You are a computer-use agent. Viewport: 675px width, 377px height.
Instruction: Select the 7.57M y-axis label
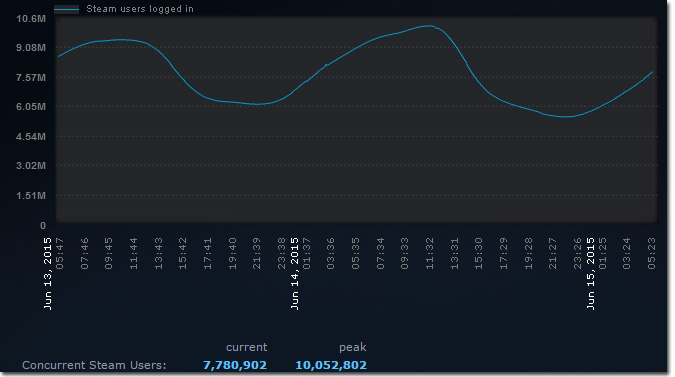coord(31,77)
